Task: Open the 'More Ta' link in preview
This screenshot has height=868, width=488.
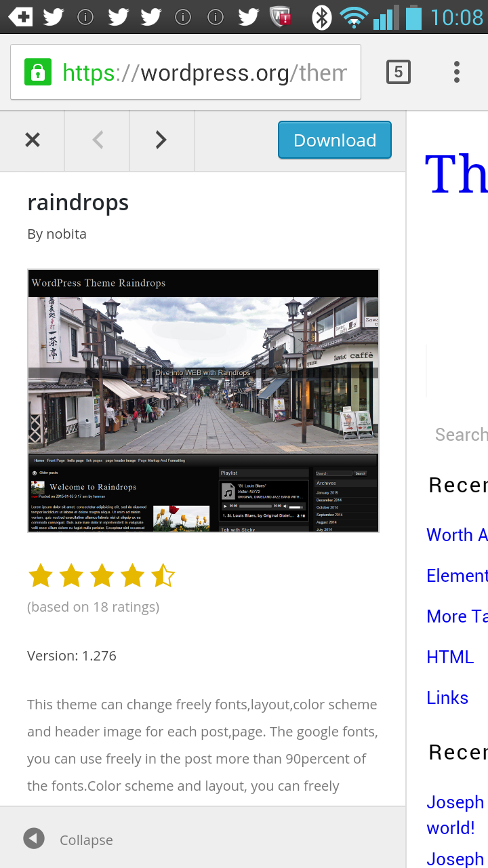Action: click(x=457, y=616)
